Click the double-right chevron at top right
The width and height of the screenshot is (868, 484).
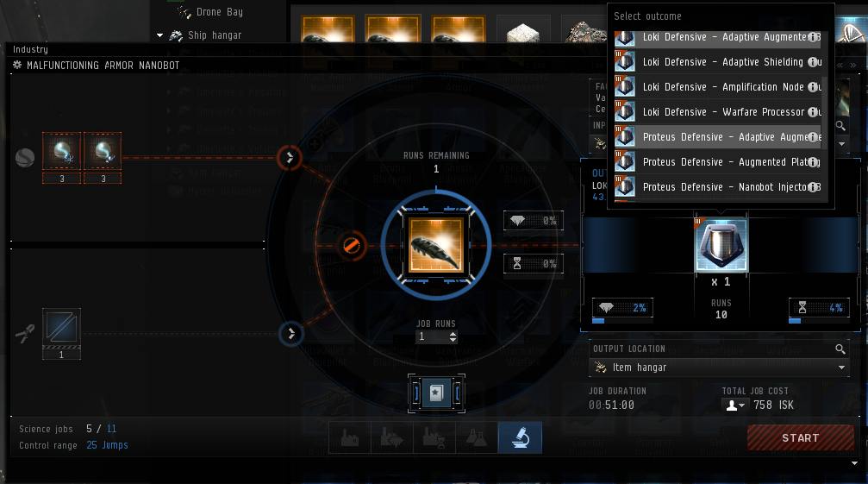click(853, 65)
